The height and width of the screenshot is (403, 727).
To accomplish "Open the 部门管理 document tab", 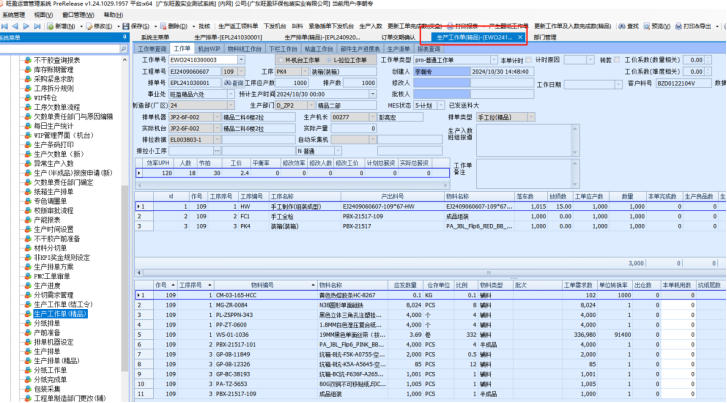I will [x=545, y=37].
